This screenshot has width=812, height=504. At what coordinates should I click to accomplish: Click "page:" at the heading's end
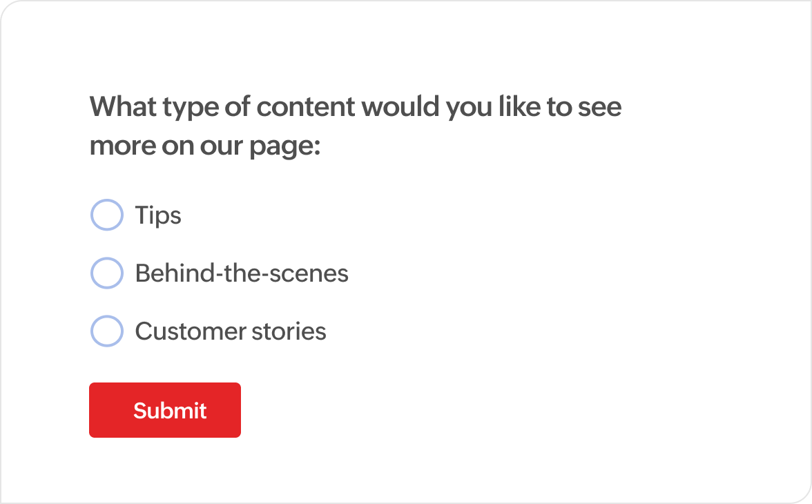[285, 147]
